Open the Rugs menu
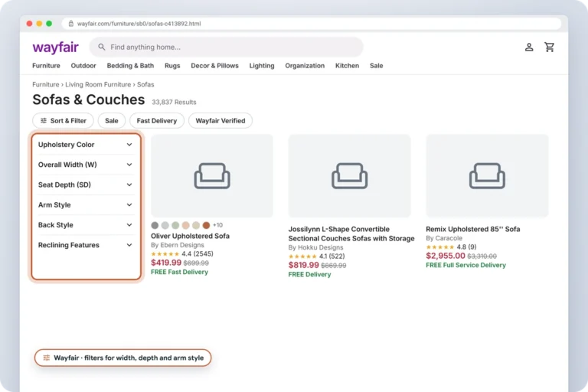The height and width of the screenshot is (392, 588). pos(172,66)
